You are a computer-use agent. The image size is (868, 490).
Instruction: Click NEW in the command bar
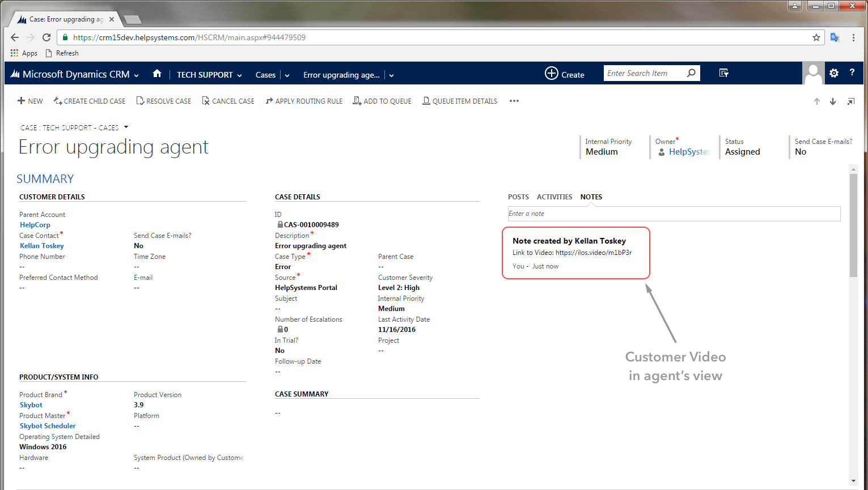[30, 101]
